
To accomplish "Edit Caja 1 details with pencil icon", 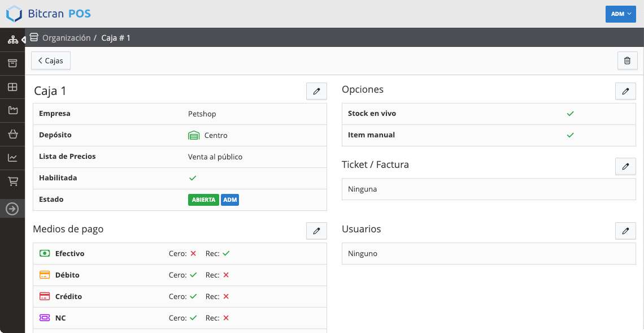I will (317, 91).
